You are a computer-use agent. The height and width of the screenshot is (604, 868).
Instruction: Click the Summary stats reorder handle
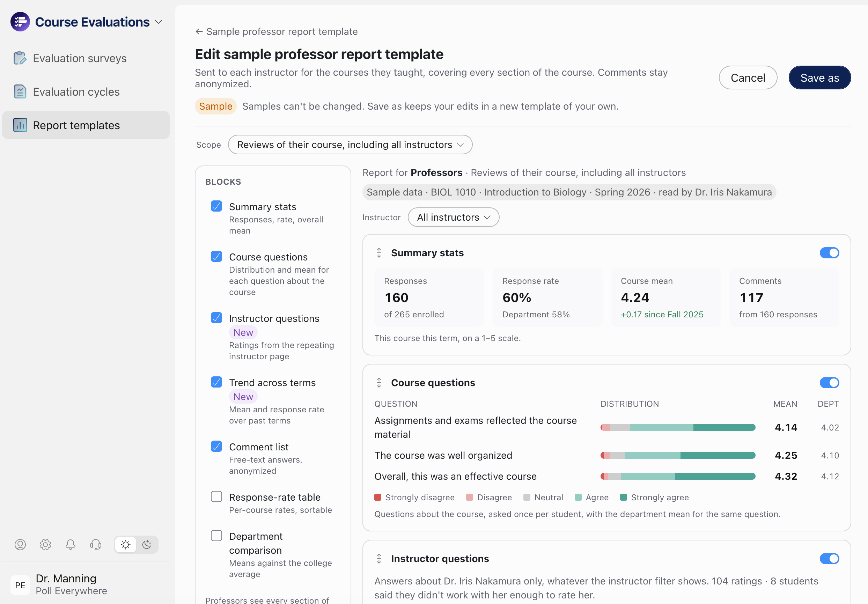379,253
